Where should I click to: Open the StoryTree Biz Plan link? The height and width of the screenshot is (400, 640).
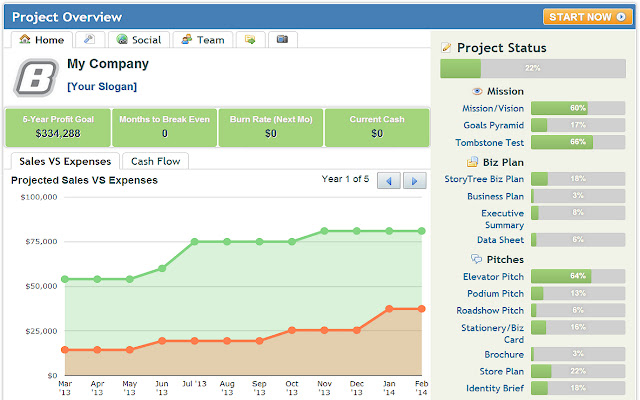[484, 179]
